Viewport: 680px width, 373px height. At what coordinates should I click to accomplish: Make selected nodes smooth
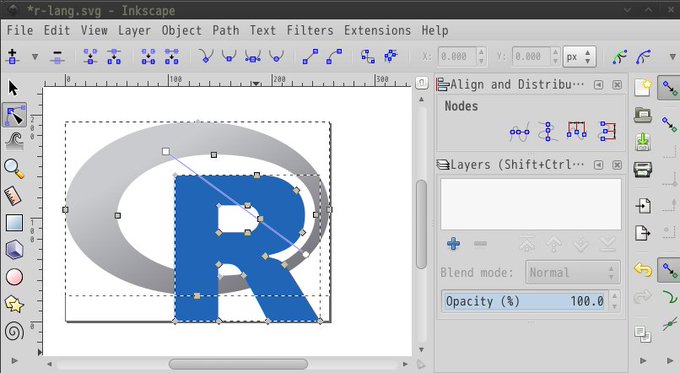tap(229, 56)
